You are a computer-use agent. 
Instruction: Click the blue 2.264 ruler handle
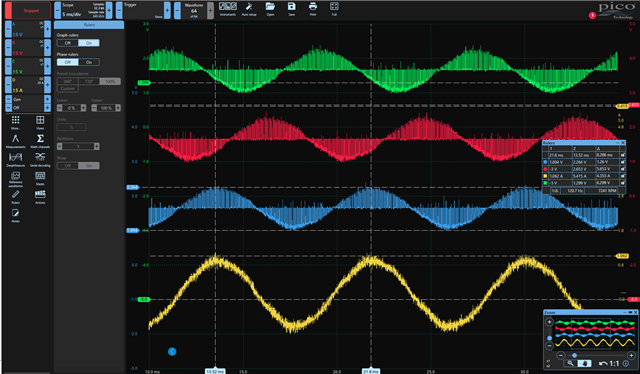click(x=132, y=187)
